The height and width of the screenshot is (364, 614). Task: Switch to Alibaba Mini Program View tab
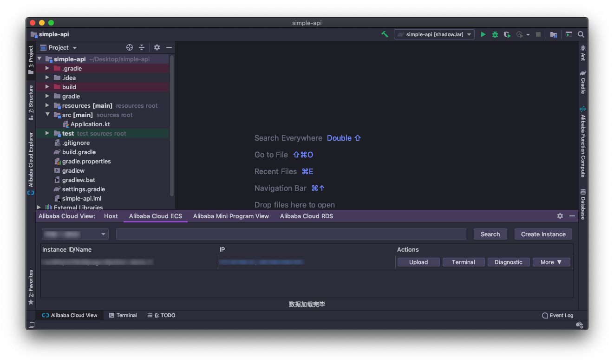[x=231, y=216]
